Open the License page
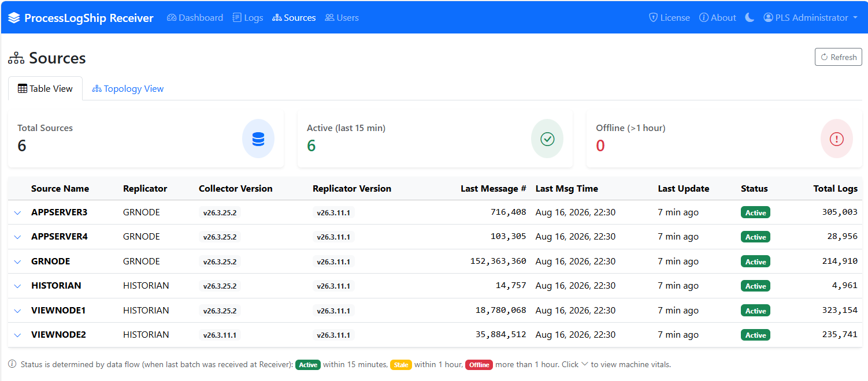 (669, 18)
